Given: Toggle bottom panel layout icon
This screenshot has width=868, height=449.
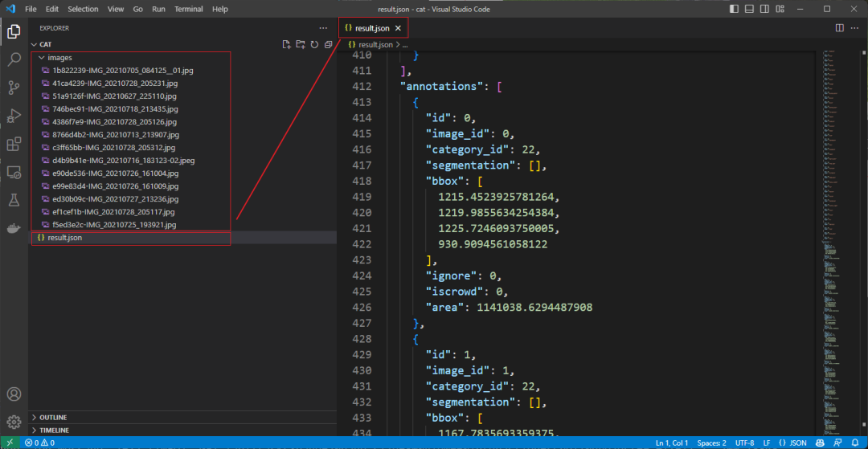Looking at the screenshot, I should click(x=750, y=9).
